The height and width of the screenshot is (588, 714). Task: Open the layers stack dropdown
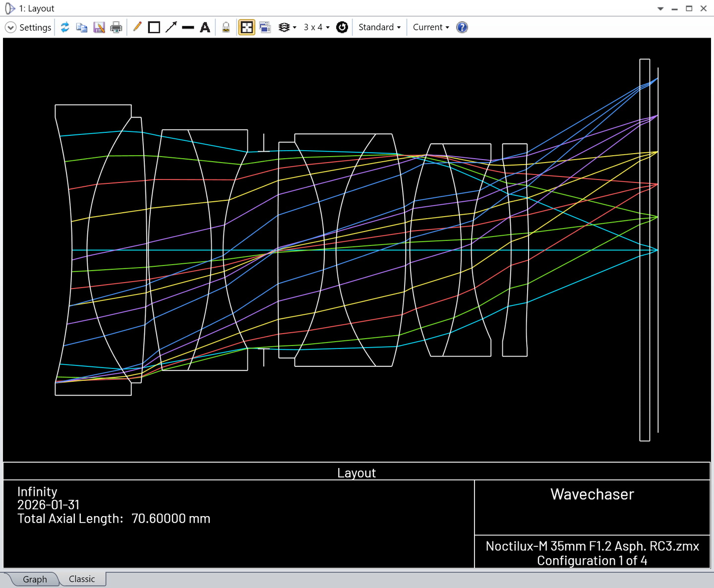click(x=287, y=27)
